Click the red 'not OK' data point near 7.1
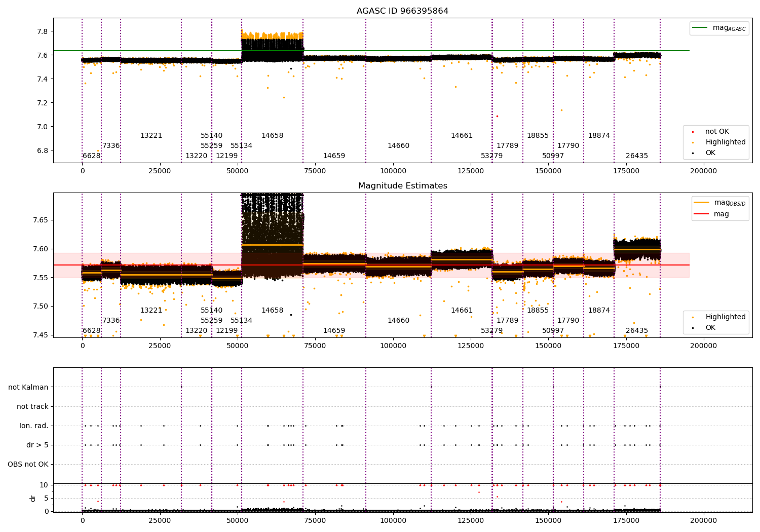 pos(497,116)
